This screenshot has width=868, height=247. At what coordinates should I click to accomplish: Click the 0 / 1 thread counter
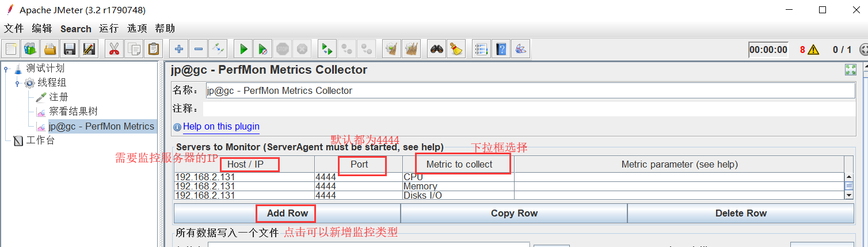point(842,50)
